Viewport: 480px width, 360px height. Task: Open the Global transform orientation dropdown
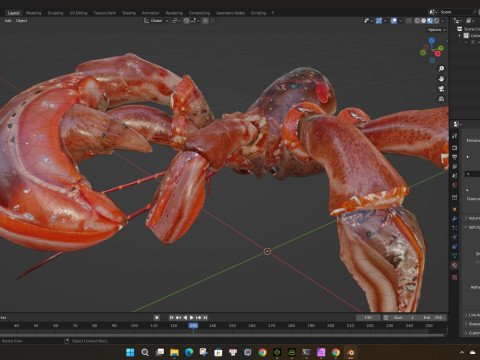156,21
